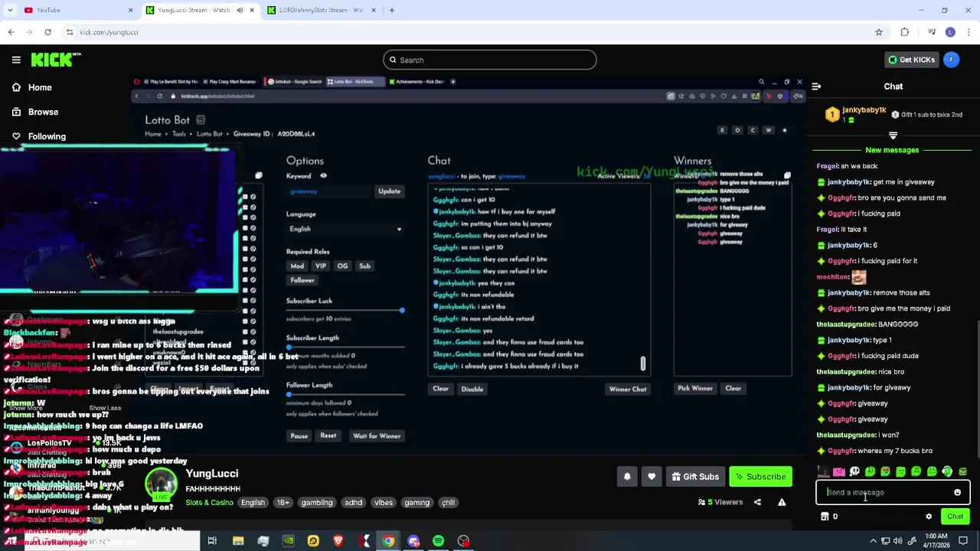Bookmark this page with star icon

tap(879, 32)
